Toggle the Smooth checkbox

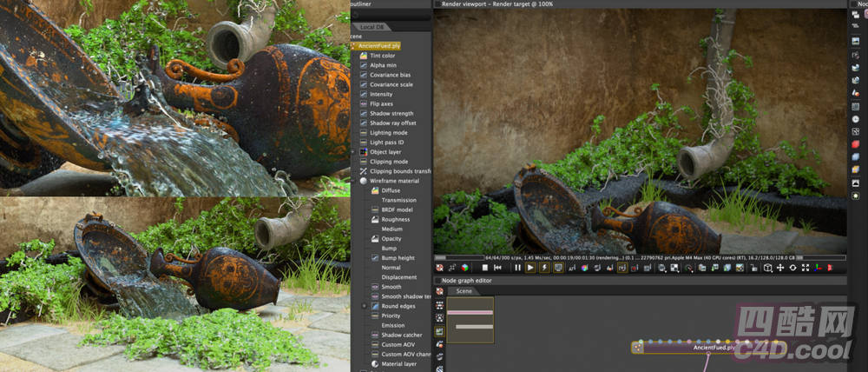pyautogui.click(x=375, y=287)
